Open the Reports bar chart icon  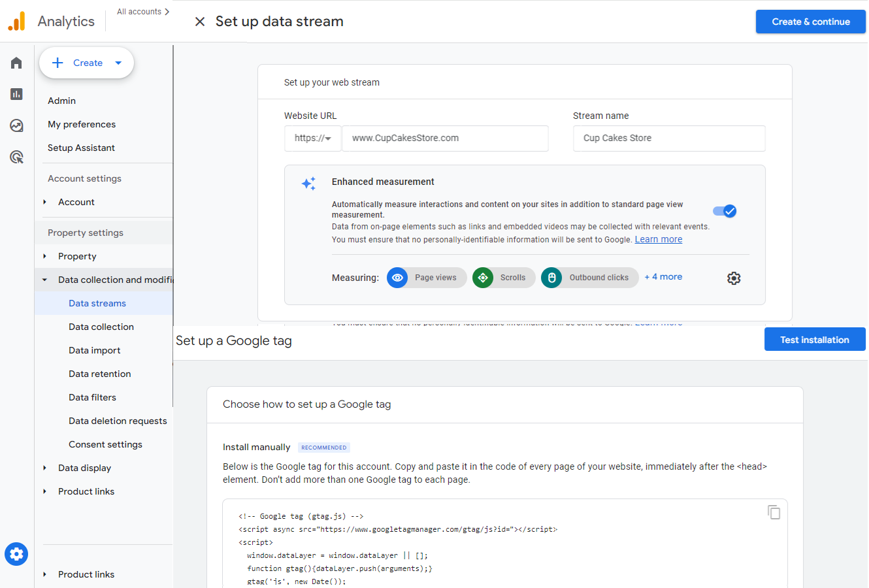click(x=16, y=94)
